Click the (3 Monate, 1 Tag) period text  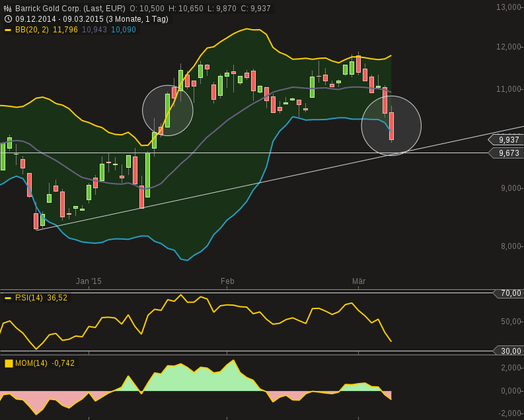(x=137, y=19)
